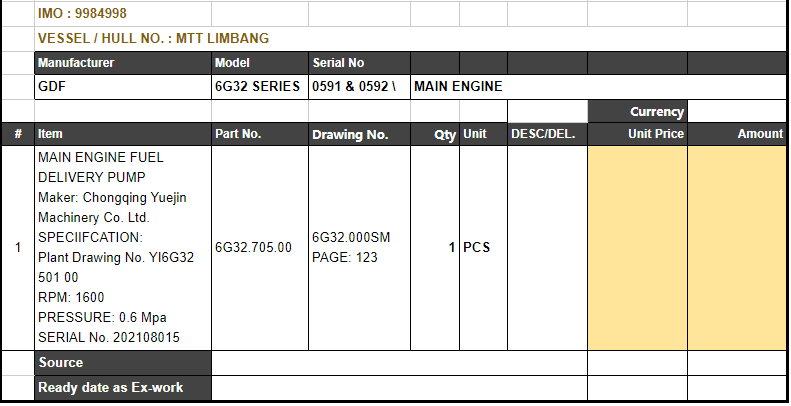Select part number 6G32.705.00 cell

(x=258, y=247)
